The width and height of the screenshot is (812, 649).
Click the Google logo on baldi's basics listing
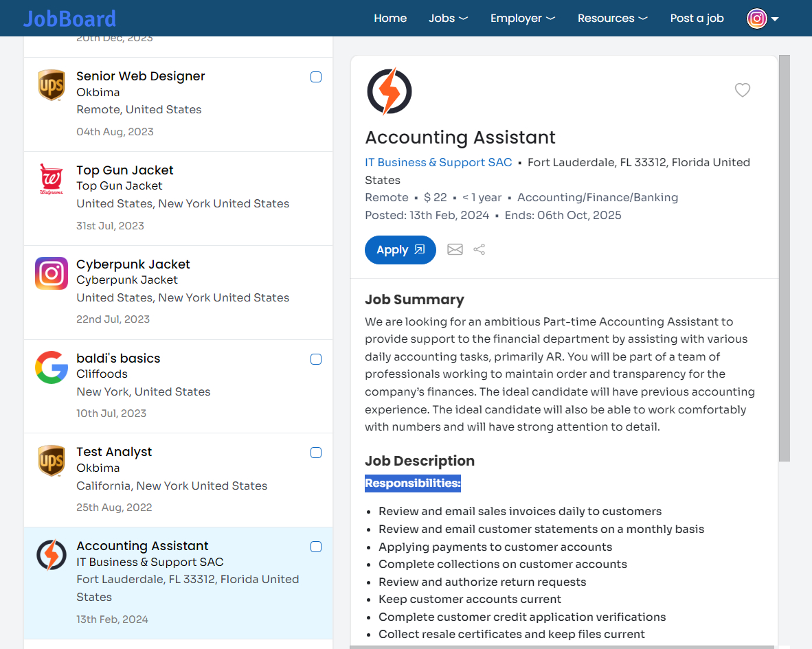[x=52, y=367]
